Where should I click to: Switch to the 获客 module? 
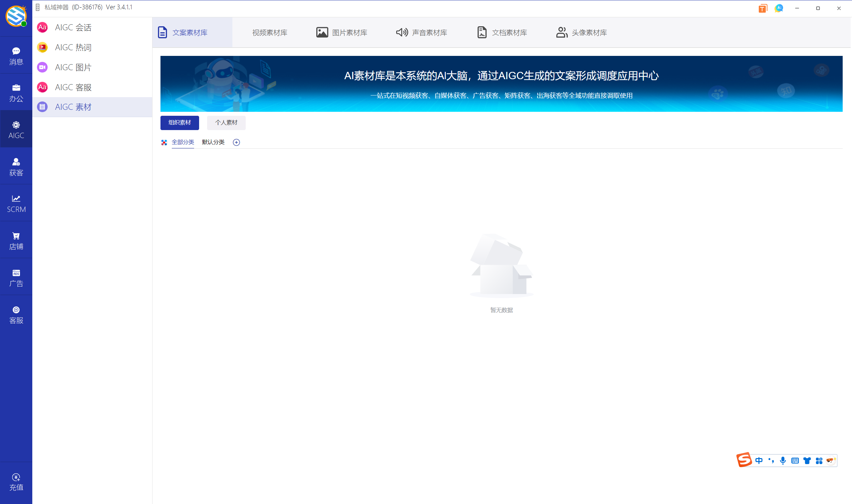coord(16,166)
